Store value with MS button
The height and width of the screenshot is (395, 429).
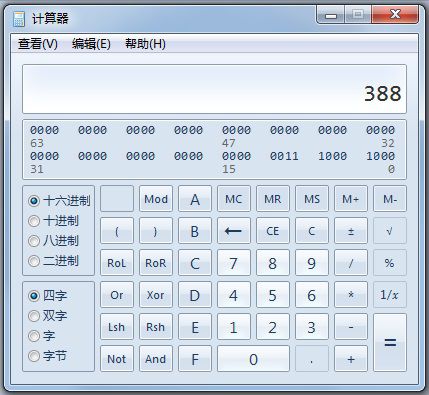(312, 199)
